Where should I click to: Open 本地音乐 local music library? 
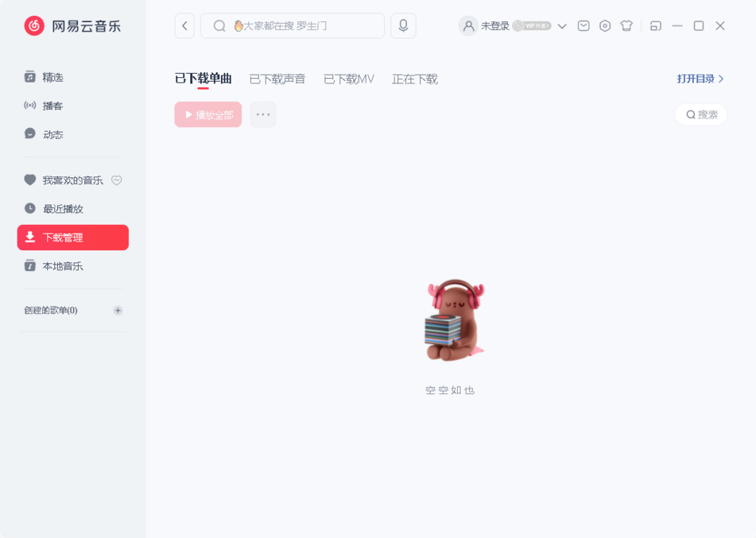click(x=62, y=266)
